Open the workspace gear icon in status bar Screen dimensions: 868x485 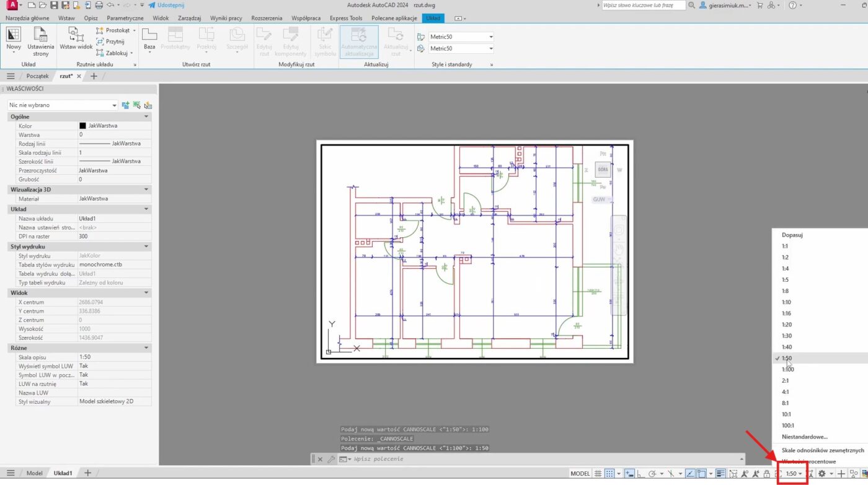click(822, 473)
